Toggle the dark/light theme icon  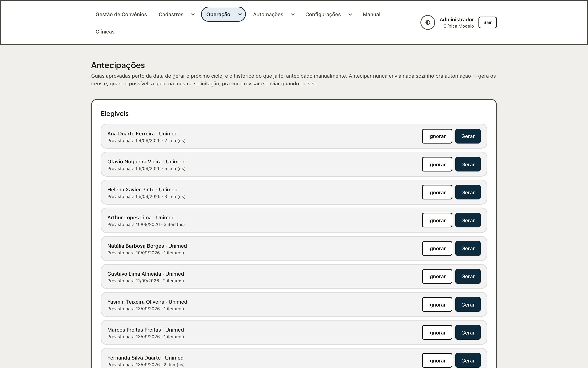(427, 22)
